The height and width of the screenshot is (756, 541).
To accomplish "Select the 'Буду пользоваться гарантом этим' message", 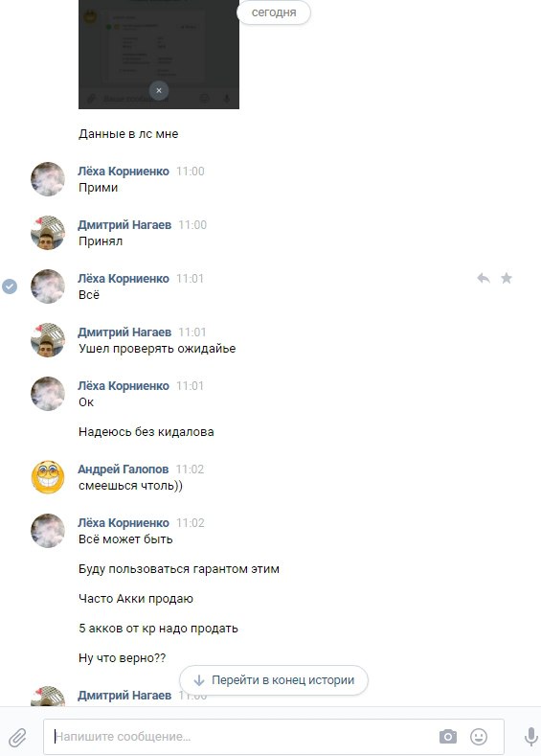I will point(179,569).
